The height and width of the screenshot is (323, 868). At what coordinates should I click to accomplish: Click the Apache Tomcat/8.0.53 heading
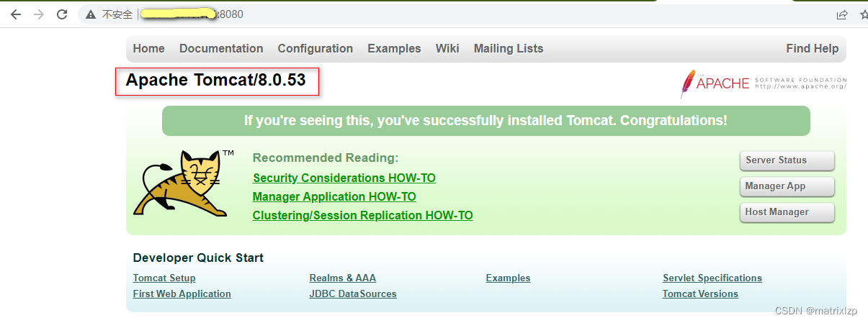pos(216,81)
